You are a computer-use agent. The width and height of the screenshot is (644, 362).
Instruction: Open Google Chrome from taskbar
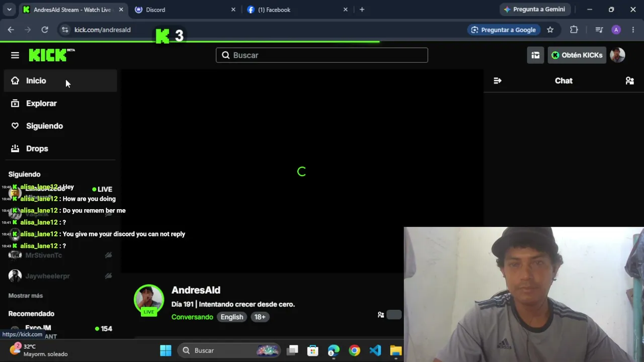pos(355,350)
